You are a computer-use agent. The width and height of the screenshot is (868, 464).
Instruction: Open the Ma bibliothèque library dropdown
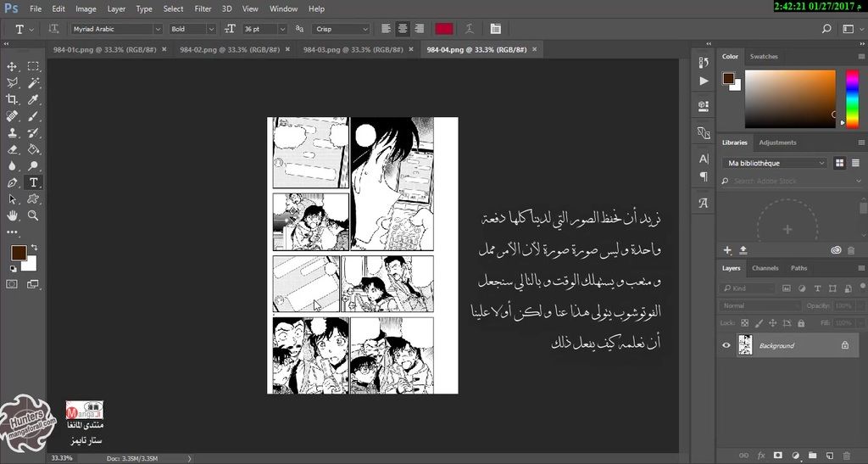[x=774, y=163]
